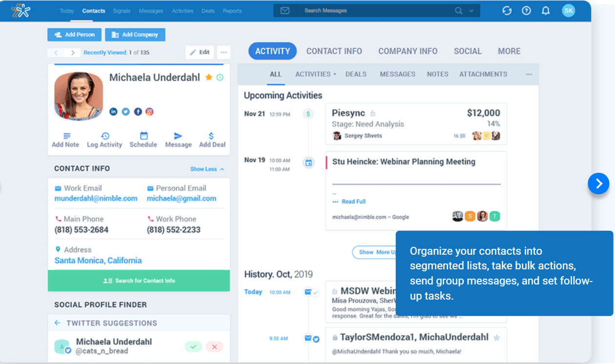Open Deals in the top navigation
This screenshot has height=364, width=615.
coord(208,11)
